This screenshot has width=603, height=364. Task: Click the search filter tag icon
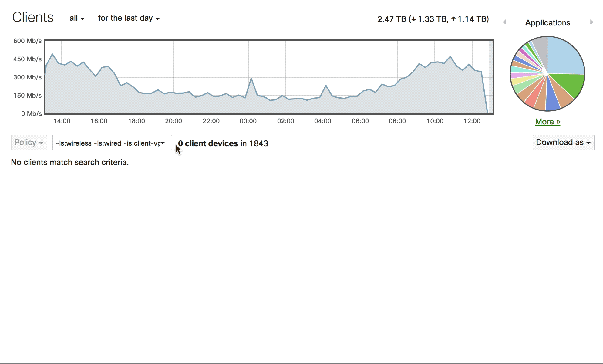(163, 143)
